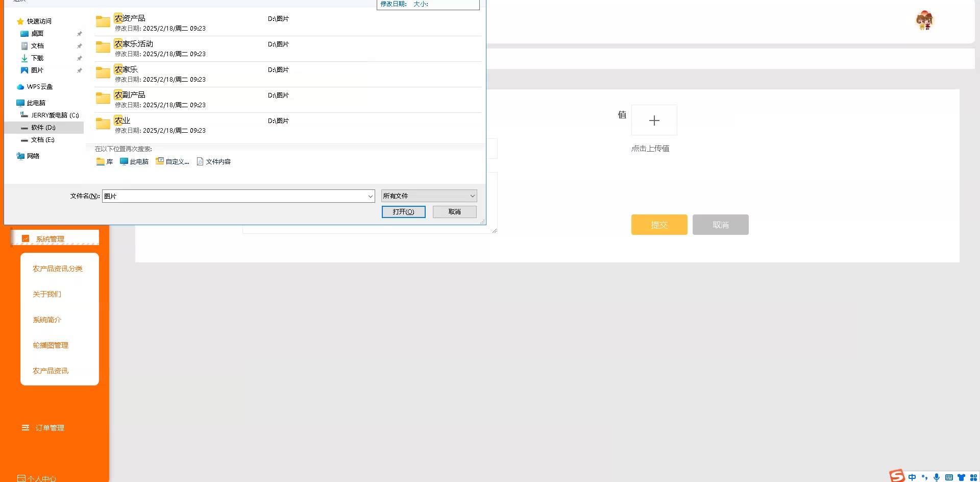Screen dimensions: 980x482
Task: Open 系统简介 menu item
Action: point(47,320)
